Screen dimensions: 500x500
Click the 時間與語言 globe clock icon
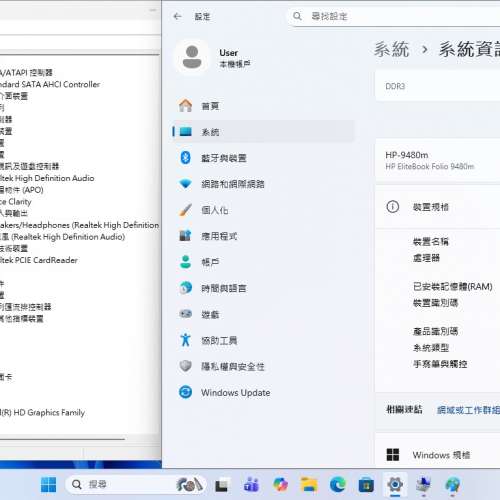pos(185,288)
